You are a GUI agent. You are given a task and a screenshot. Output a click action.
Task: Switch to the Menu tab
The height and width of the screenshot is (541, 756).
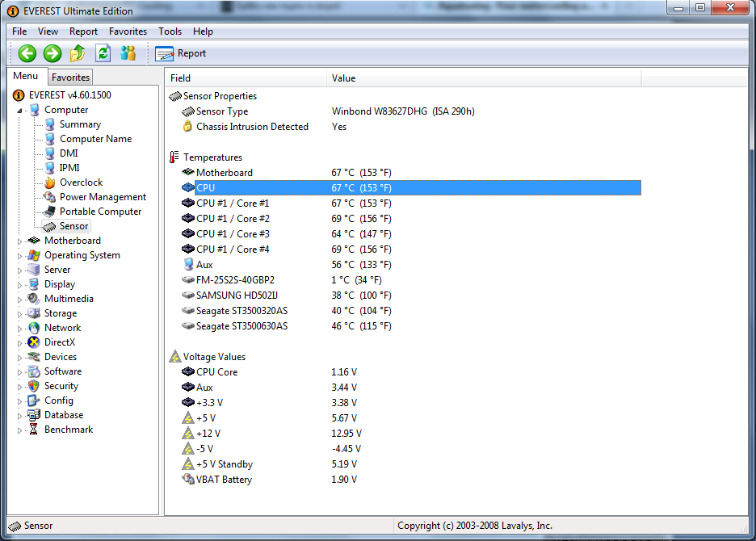pos(26,76)
